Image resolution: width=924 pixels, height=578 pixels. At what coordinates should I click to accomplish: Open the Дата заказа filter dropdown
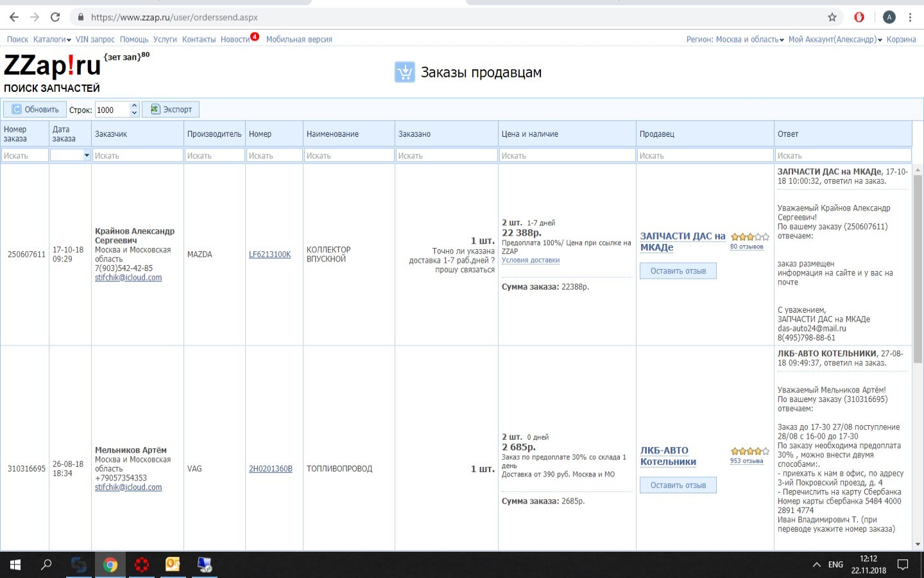[x=87, y=155]
